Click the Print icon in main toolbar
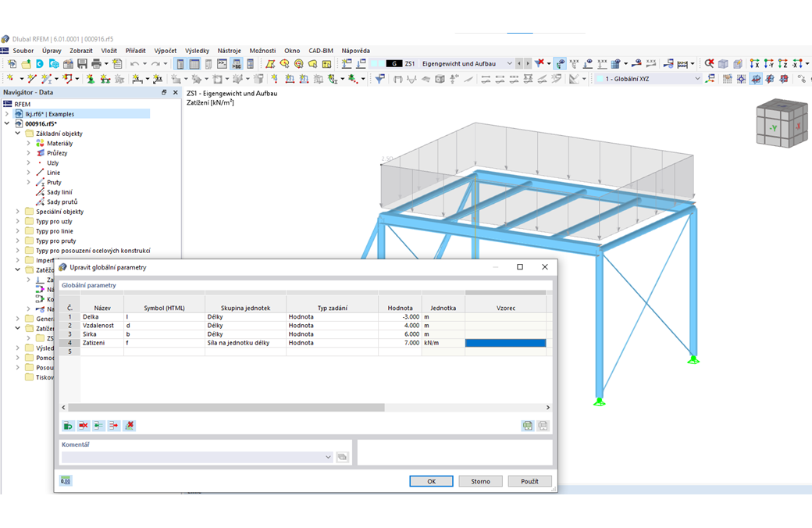 point(96,64)
